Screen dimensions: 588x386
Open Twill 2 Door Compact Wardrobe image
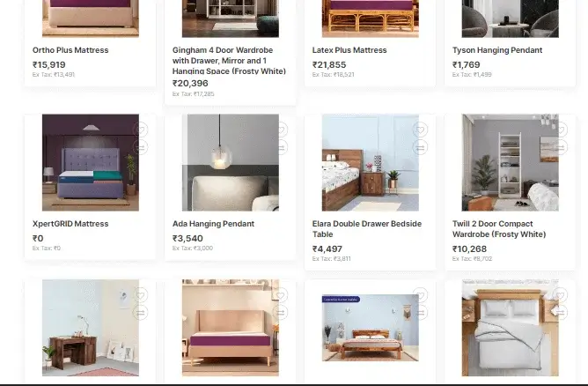pyautogui.click(x=510, y=162)
